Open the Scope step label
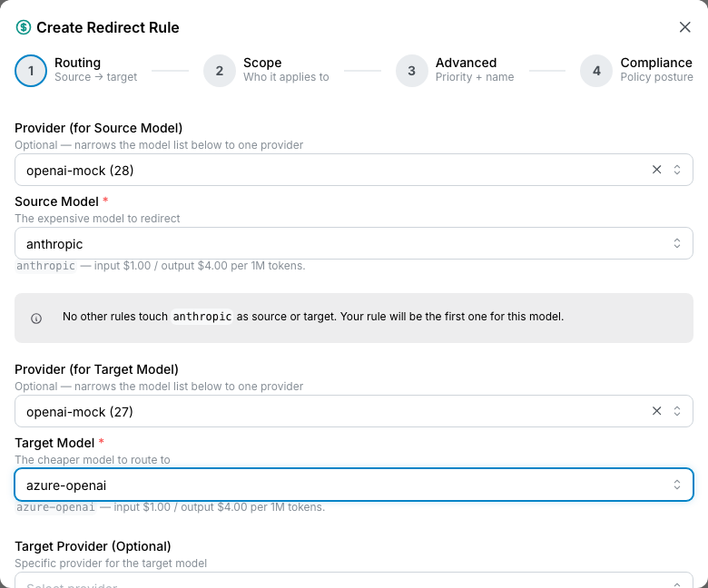 (x=262, y=63)
